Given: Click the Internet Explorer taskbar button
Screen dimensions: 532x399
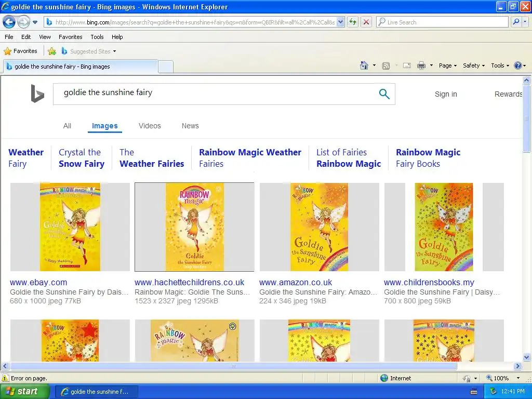Looking at the screenshot, I should (x=96, y=392).
